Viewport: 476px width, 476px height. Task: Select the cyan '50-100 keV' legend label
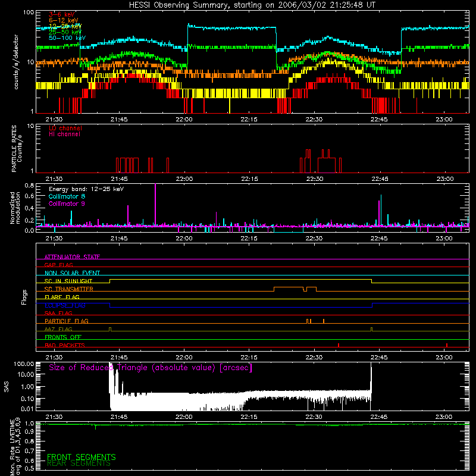[x=67, y=38]
